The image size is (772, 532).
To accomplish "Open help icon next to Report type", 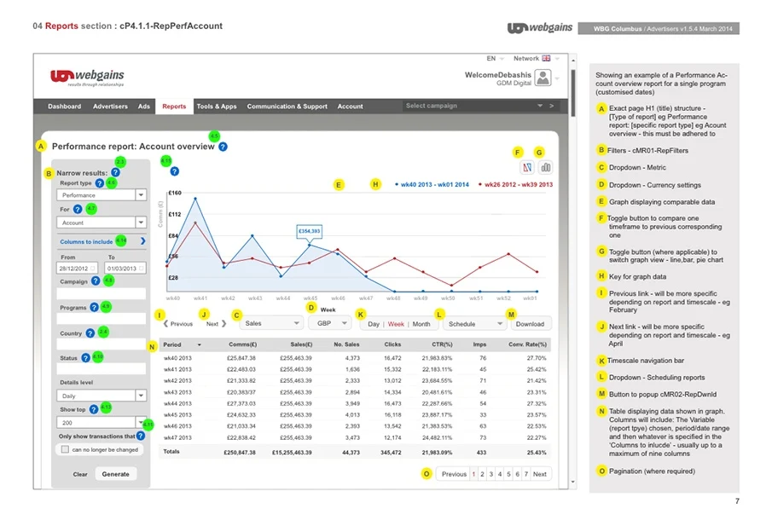I will (99, 183).
